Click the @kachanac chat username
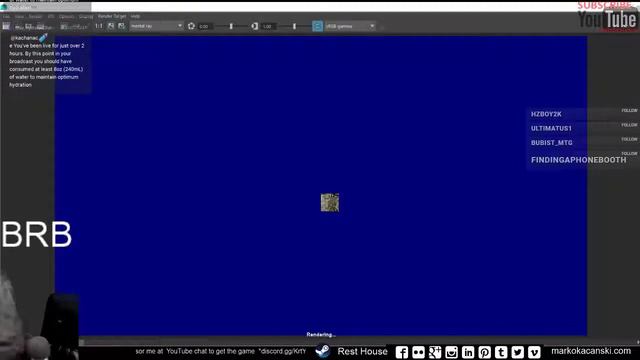This screenshot has width=640, height=360. pos(24,38)
